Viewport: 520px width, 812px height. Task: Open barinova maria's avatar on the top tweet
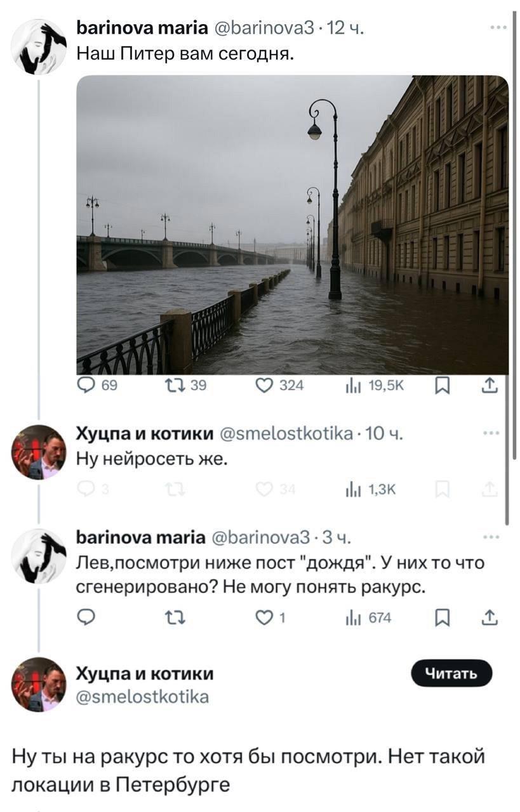tap(39, 46)
